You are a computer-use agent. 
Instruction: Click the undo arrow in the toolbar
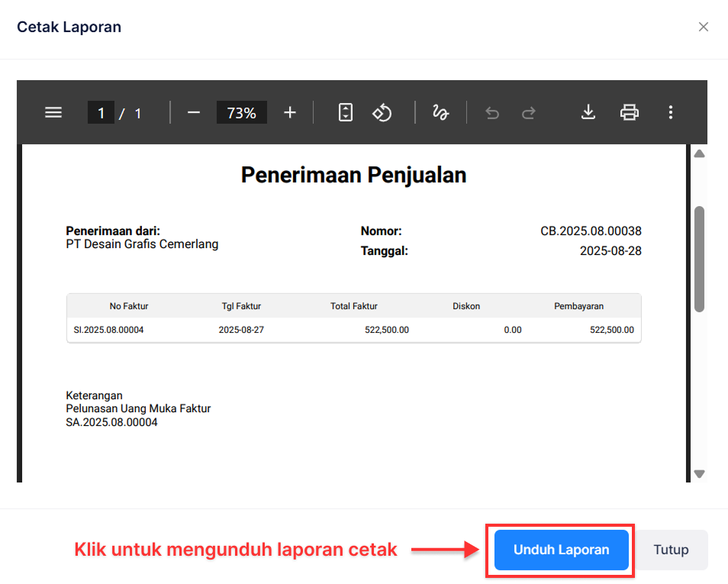click(491, 112)
